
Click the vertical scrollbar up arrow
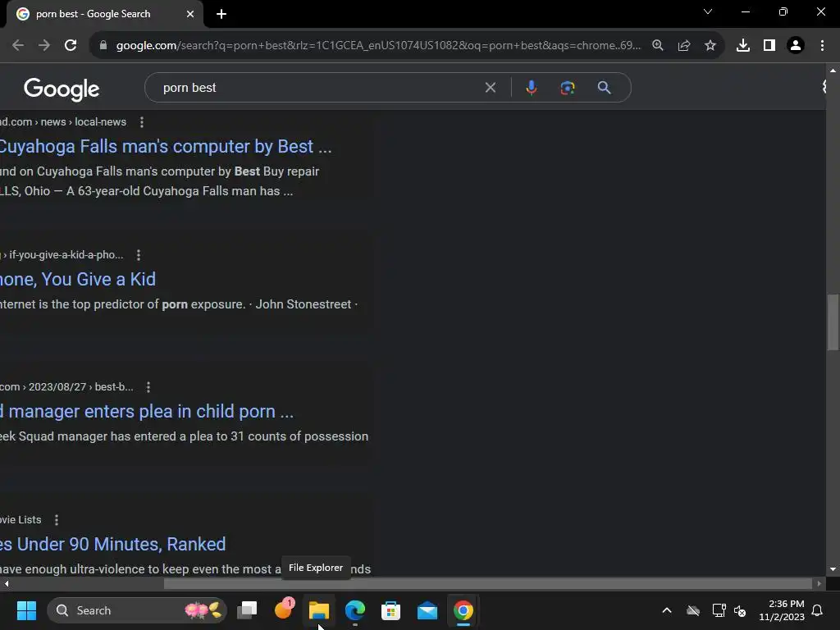pos(833,71)
